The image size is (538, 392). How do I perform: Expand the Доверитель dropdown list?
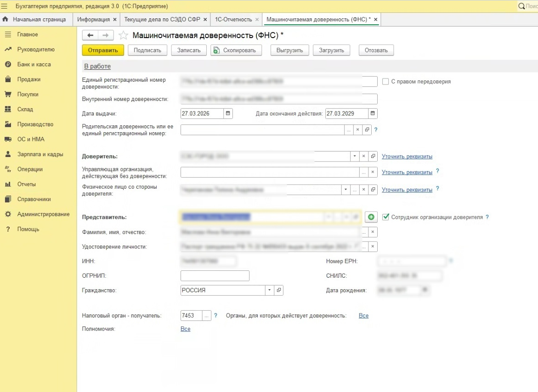[x=354, y=156]
